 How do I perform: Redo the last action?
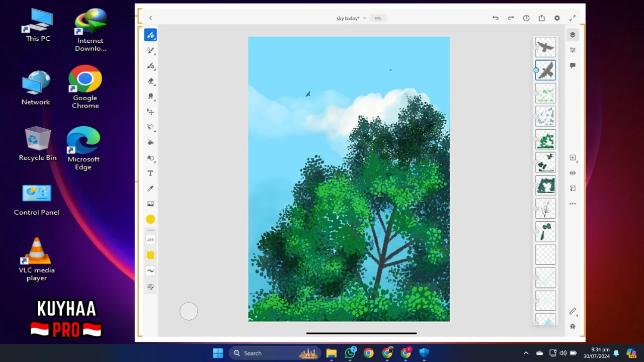pyautogui.click(x=511, y=18)
